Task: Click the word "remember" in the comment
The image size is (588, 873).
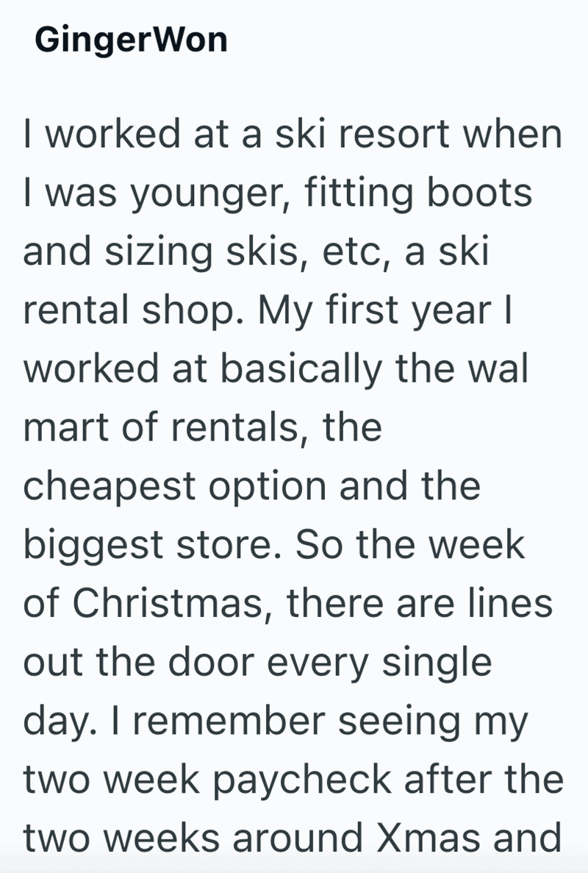Action: tap(229, 721)
